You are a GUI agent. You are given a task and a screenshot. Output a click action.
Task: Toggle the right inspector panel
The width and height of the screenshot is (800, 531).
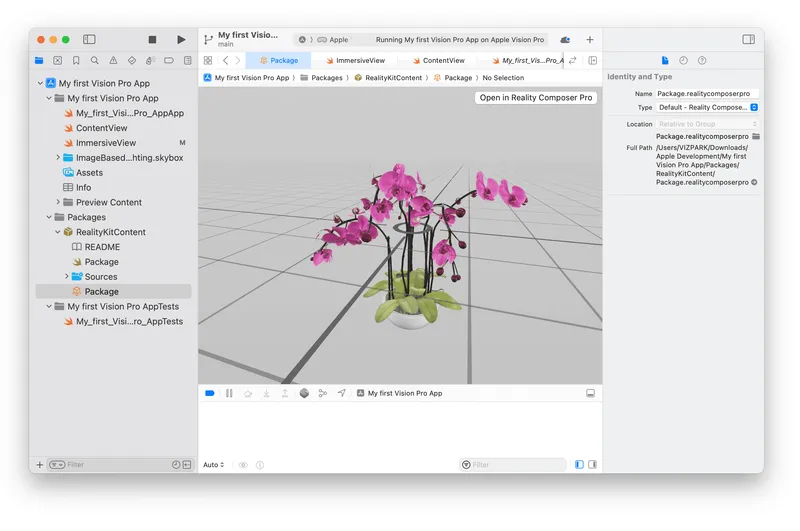click(x=748, y=40)
